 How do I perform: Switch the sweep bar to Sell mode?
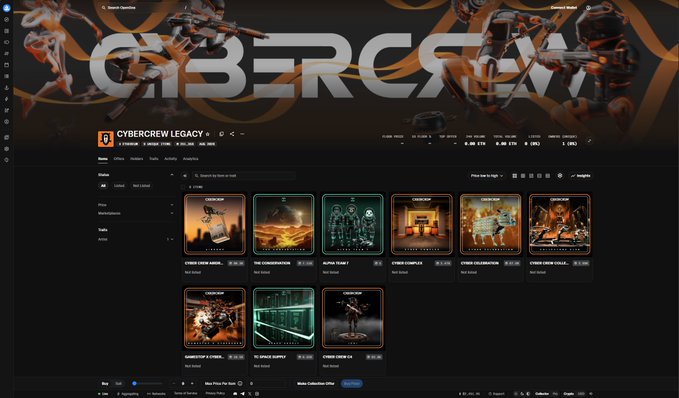point(118,383)
